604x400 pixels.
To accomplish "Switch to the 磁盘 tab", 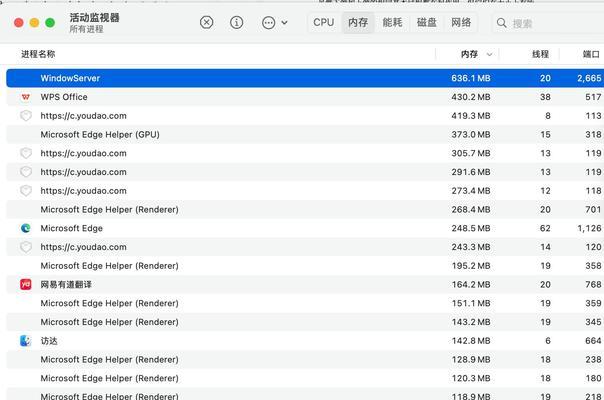I will (426, 22).
